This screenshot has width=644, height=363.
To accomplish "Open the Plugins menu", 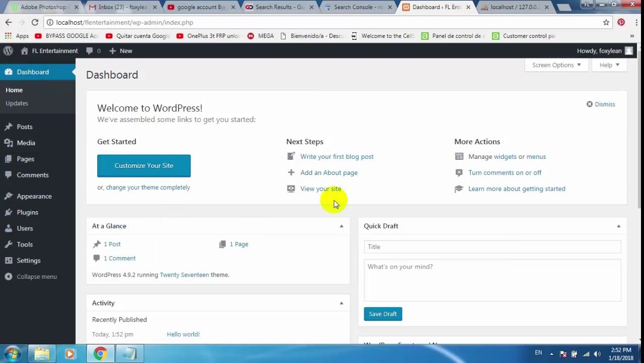I will [27, 213].
